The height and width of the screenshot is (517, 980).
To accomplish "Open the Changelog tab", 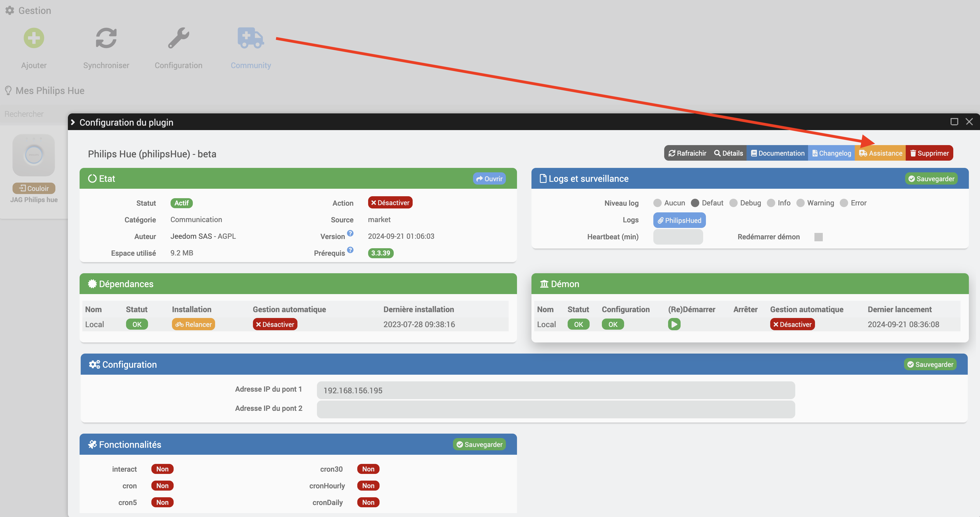I will click(832, 153).
